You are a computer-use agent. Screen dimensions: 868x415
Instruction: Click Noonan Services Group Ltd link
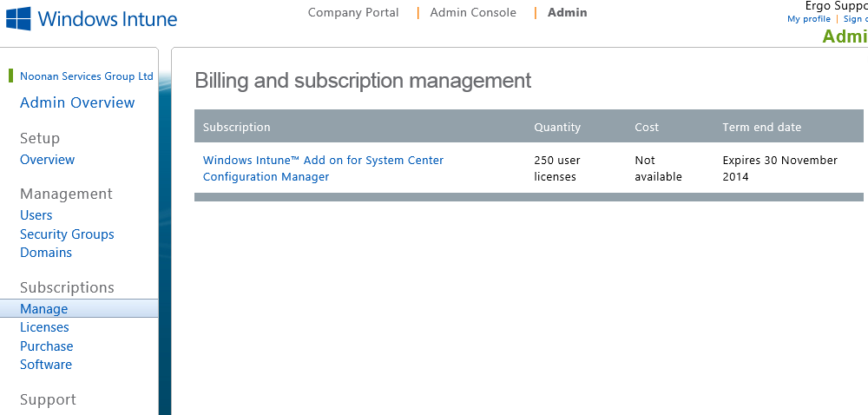[x=86, y=76]
